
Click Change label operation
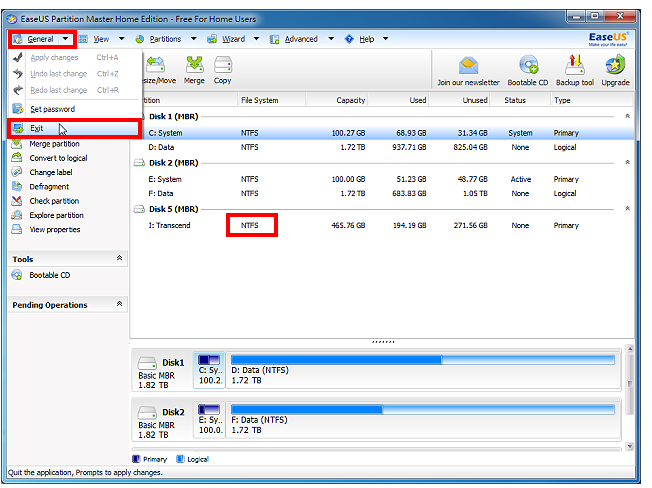tap(51, 172)
